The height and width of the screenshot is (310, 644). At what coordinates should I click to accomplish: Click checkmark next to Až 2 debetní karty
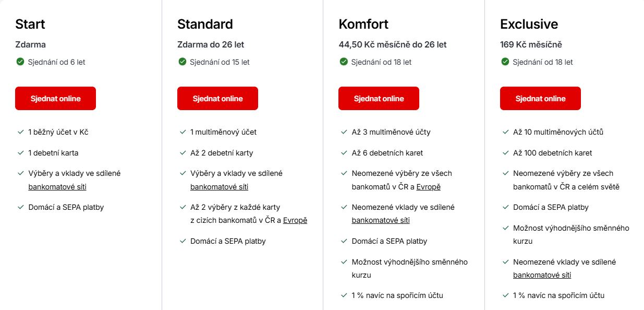pos(183,153)
